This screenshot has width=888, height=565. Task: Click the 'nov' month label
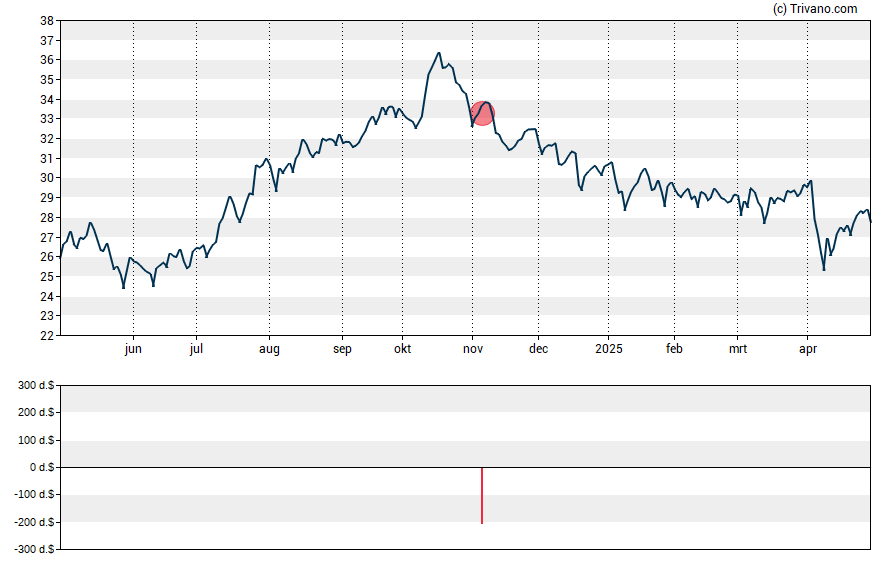click(473, 349)
